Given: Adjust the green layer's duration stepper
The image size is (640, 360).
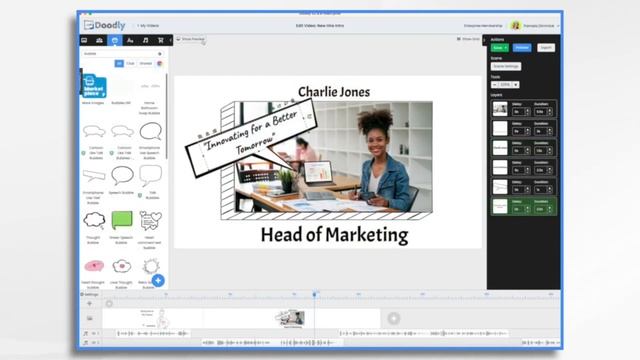Looking at the screenshot, I should pos(549,209).
